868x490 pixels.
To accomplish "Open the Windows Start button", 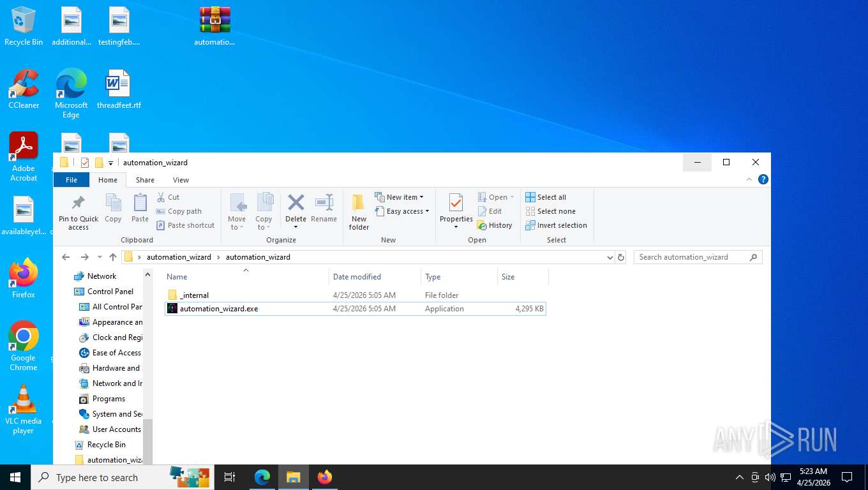I will 15,477.
